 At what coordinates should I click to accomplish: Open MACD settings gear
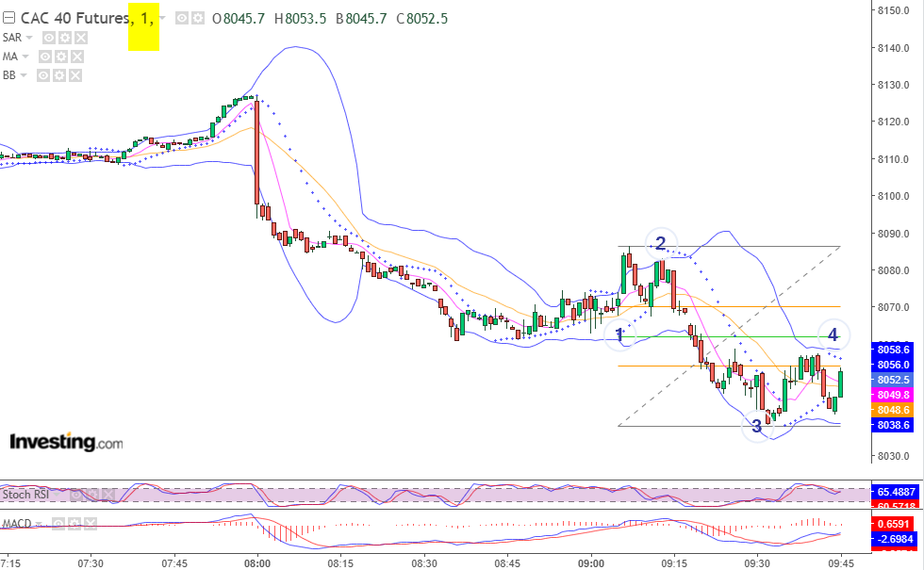(x=74, y=524)
